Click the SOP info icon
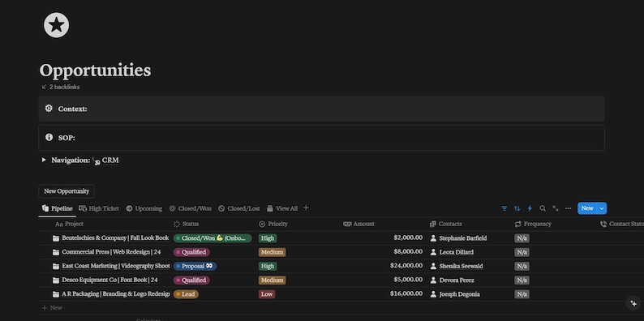Image resolution: width=644 pixels, height=321 pixels. [x=49, y=137]
